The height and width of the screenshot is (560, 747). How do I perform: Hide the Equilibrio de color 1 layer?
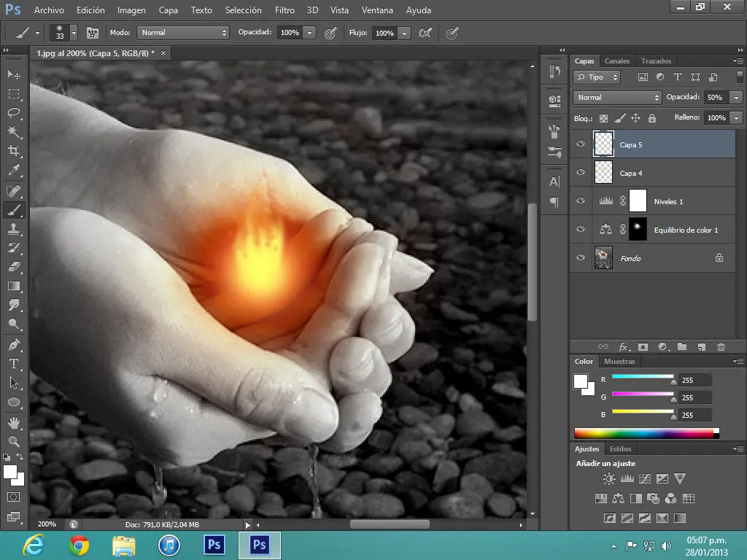point(580,230)
